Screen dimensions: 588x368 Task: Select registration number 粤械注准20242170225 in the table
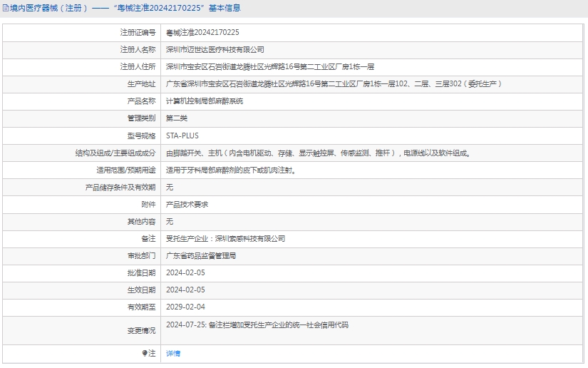(202, 33)
